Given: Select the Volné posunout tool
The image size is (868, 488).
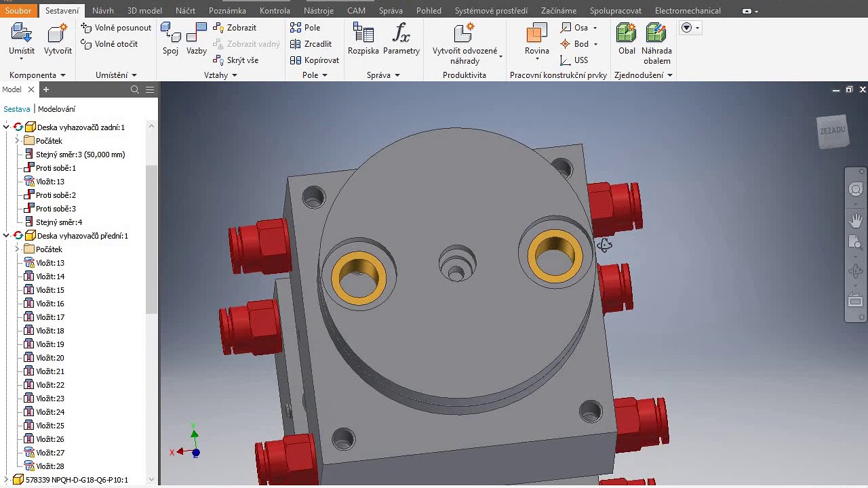Looking at the screenshot, I should click(116, 28).
